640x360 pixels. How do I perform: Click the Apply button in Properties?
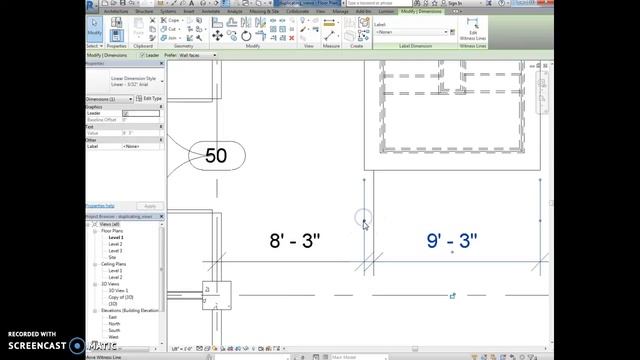coord(150,206)
